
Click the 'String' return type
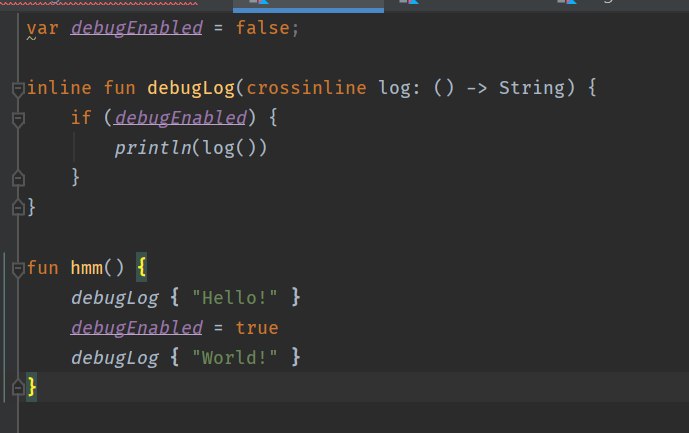tap(532, 88)
